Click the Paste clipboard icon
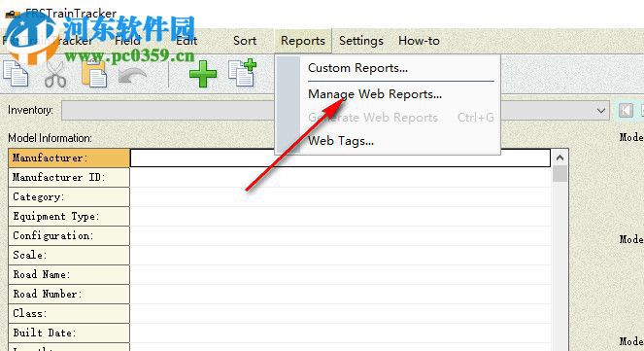644x351 pixels. [x=94, y=74]
